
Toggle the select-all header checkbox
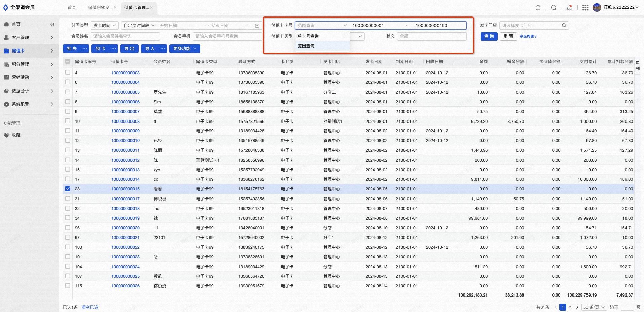point(68,61)
